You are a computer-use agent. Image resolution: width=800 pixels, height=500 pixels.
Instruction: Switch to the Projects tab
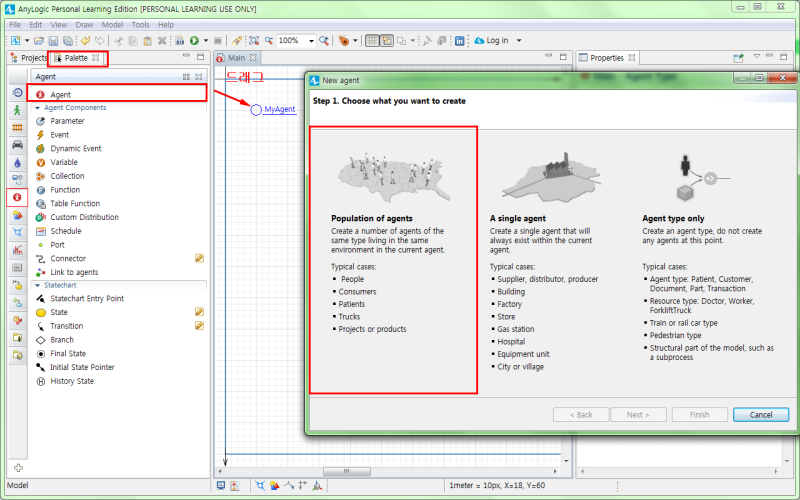click(29, 58)
